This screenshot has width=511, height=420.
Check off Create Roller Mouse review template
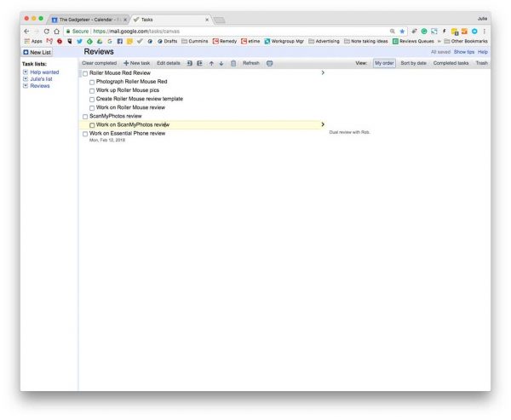click(x=92, y=100)
